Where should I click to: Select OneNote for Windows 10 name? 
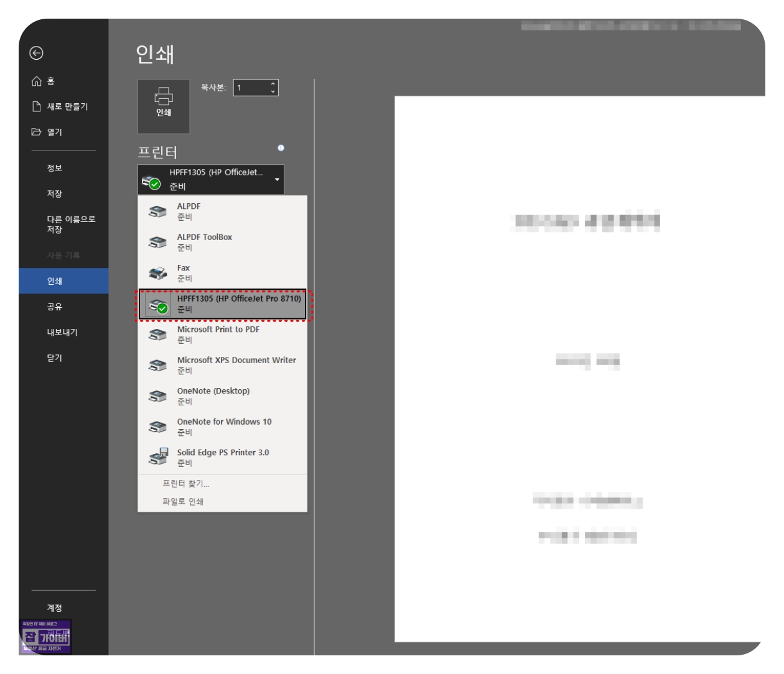[225, 422]
